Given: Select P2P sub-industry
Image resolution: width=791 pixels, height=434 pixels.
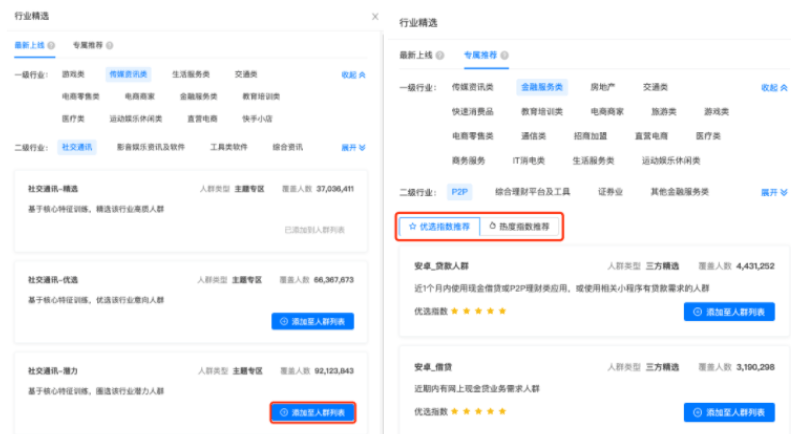Looking at the screenshot, I should click(x=460, y=192).
